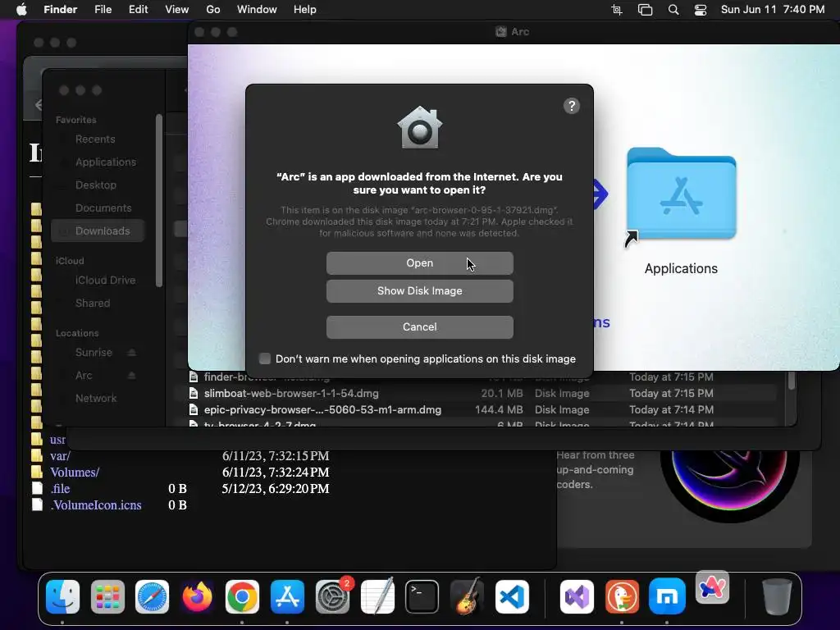This screenshot has height=630, width=840.
Task: Open Maxthon browser from the Dock
Action: (x=667, y=596)
